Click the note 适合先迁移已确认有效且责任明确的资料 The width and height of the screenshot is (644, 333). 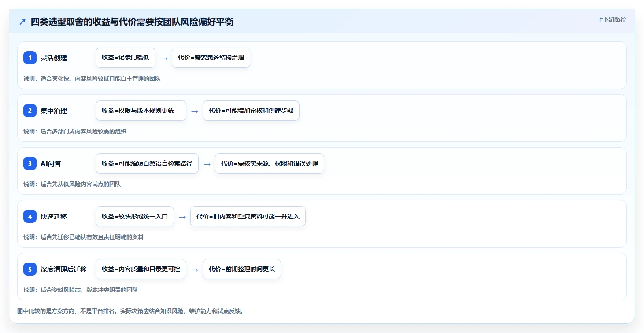(83, 237)
